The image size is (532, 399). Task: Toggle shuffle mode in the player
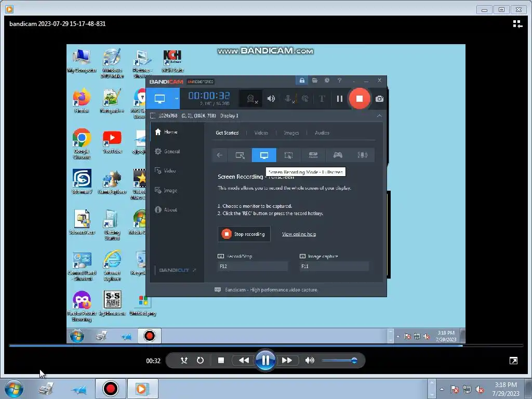(x=184, y=361)
